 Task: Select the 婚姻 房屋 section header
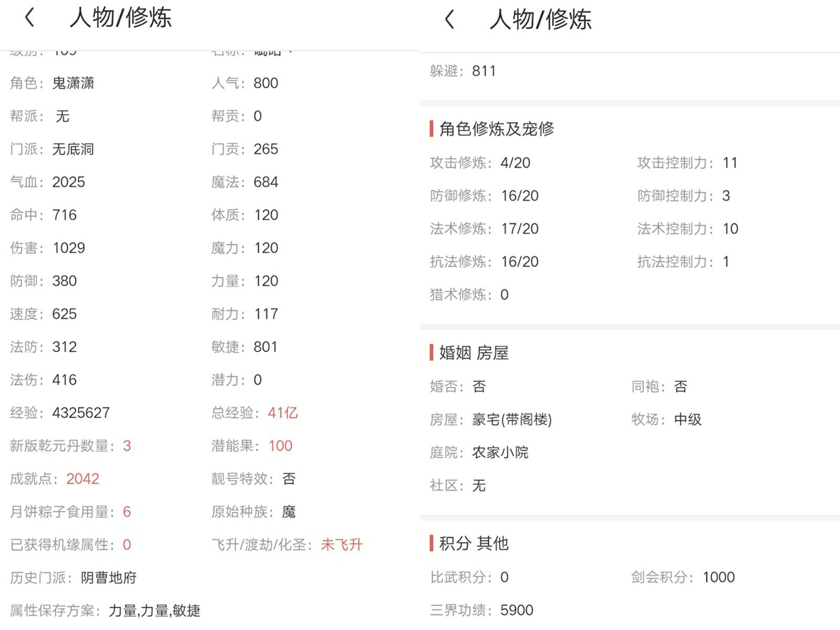[474, 353]
